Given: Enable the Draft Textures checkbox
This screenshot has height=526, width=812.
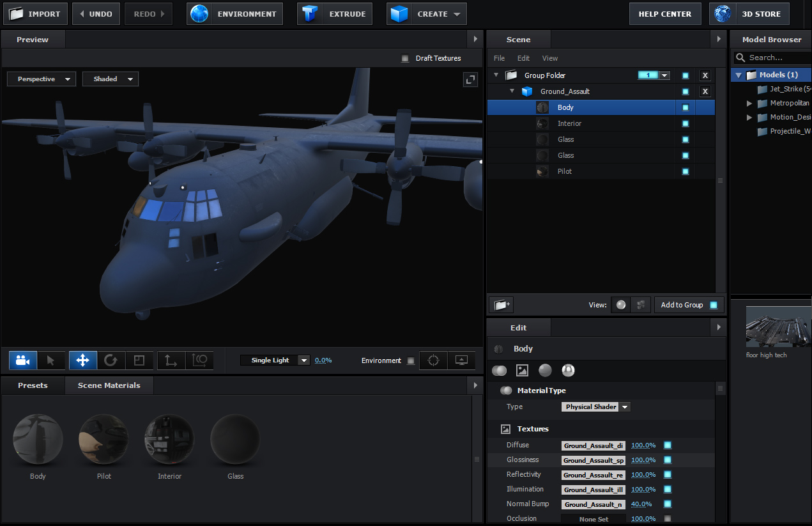Looking at the screenshot, I should 405,58.
